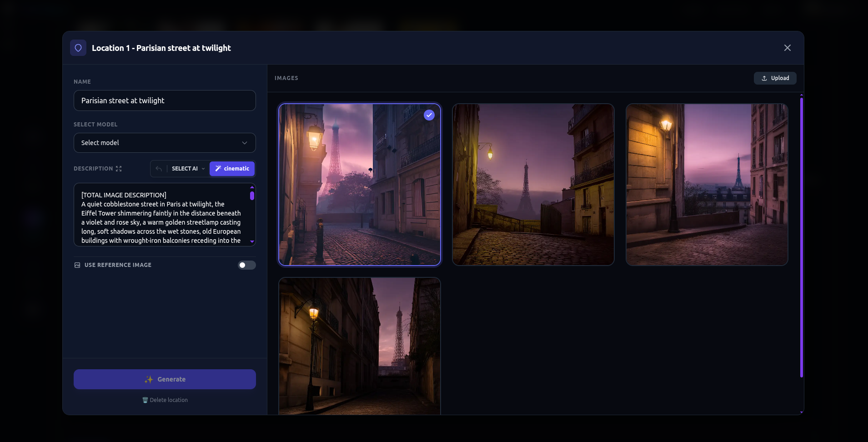Click the Generate button
868x442 pixels.
click(165, 379)
